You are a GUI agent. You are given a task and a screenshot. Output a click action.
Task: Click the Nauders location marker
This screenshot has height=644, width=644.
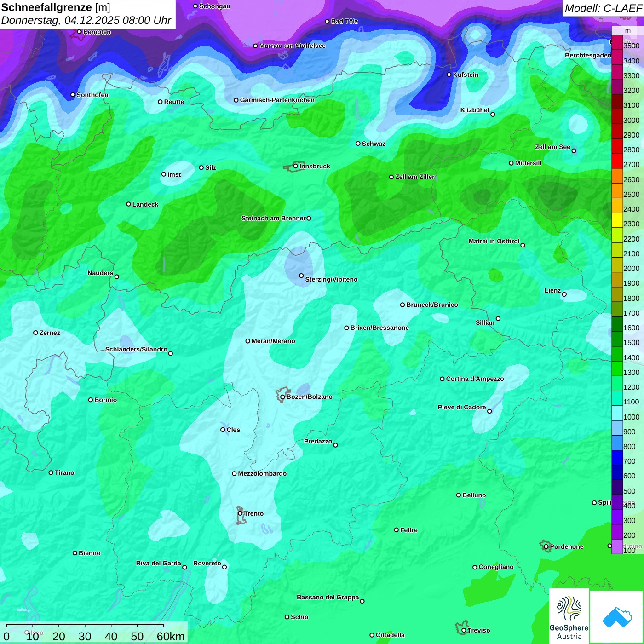(x=117, y=276)
